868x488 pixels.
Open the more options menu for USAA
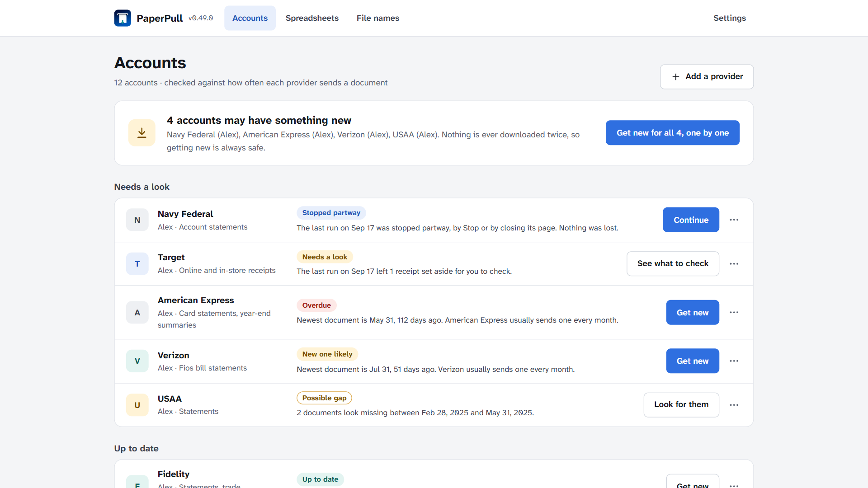[734, 405]
